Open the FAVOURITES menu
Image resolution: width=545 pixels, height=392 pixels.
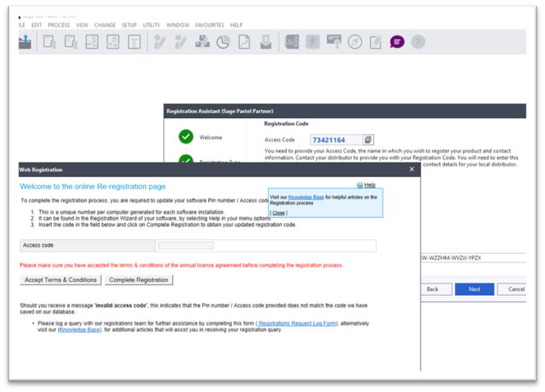tap(209, 25)
